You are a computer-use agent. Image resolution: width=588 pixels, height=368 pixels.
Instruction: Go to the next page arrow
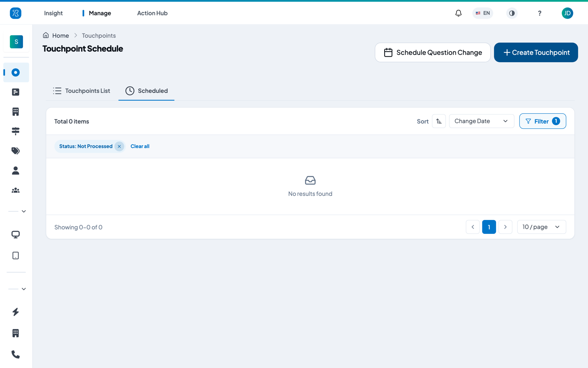[x=506, y=227]
